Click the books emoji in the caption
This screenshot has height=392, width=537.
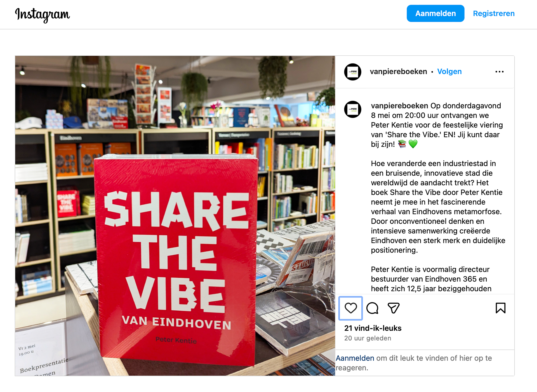point(402,144)
